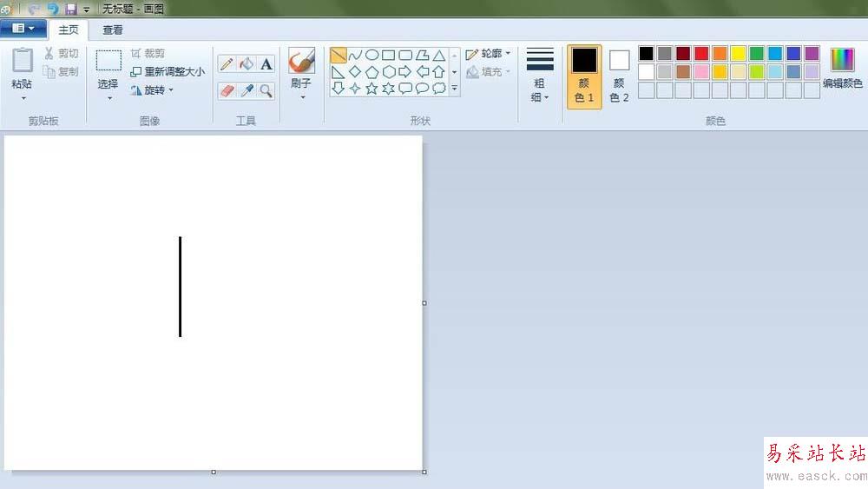Pick the Four-point star shape

[x=355, y=88]
